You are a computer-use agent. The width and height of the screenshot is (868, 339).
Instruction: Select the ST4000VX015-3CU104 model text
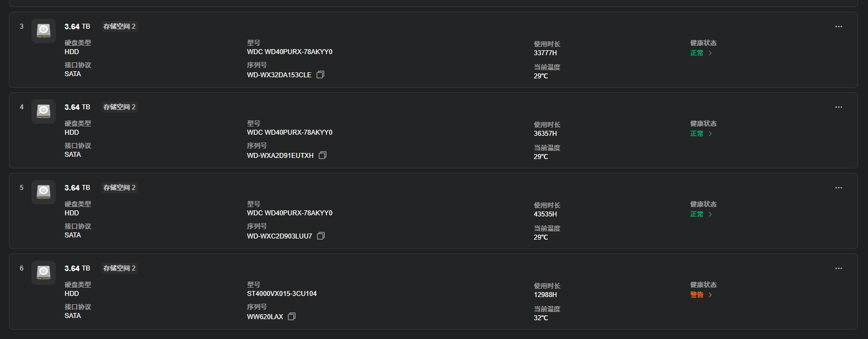(282, 294)
